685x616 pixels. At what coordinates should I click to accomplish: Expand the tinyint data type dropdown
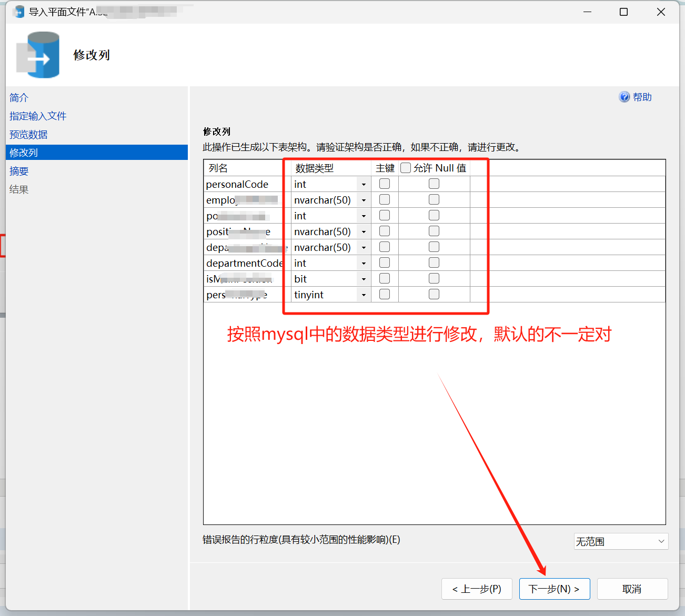point(364,295)
